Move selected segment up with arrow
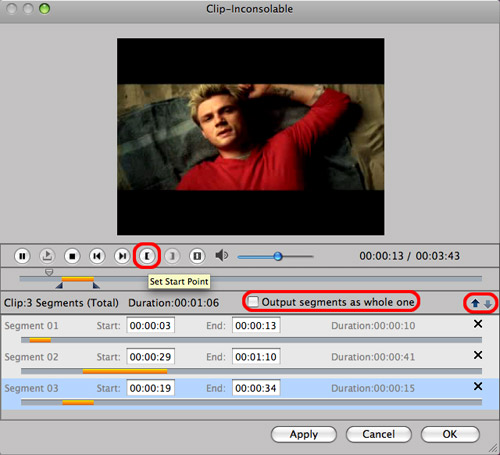 pyautogui.click(x=475, y=303)
